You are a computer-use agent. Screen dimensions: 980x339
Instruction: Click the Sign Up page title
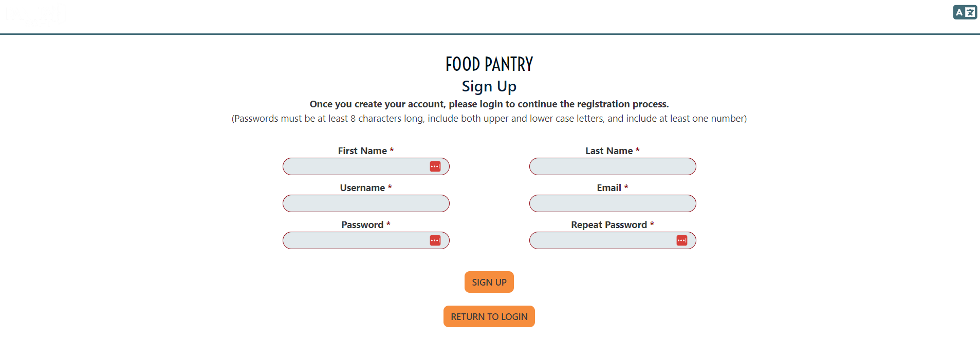pyautogui.click(x=489, y=86)
